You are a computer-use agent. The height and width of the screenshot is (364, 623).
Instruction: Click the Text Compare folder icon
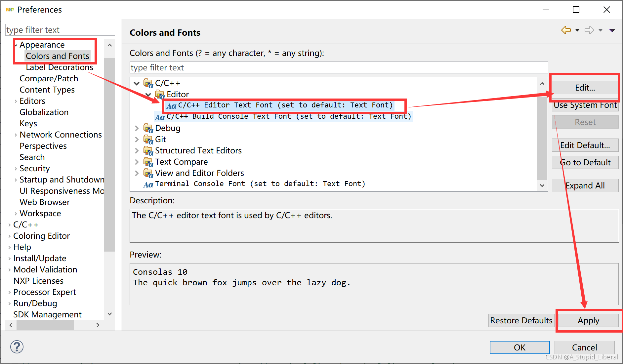click(148, 162)
